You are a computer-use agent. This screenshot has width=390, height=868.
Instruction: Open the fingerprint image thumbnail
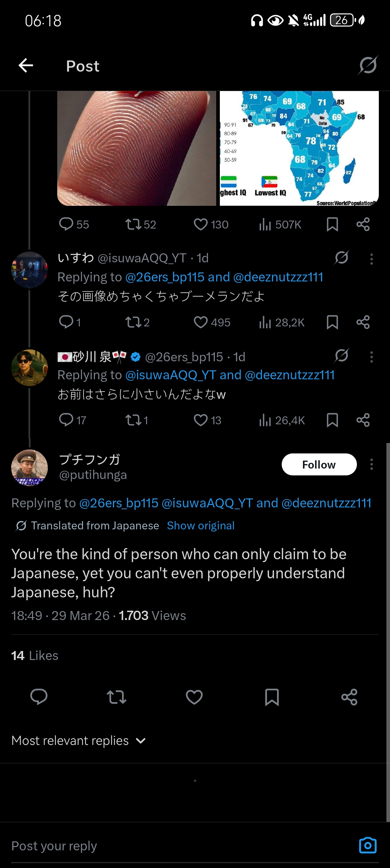tap(137, 148)
